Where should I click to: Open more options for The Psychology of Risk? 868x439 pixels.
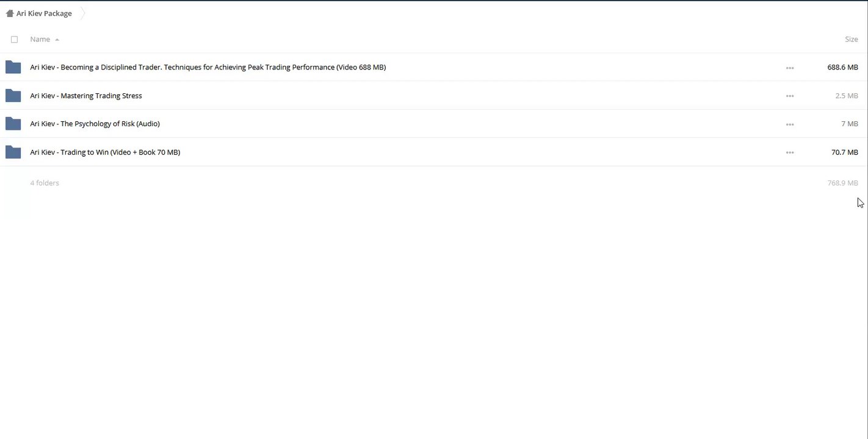click(x=790, y=124)
